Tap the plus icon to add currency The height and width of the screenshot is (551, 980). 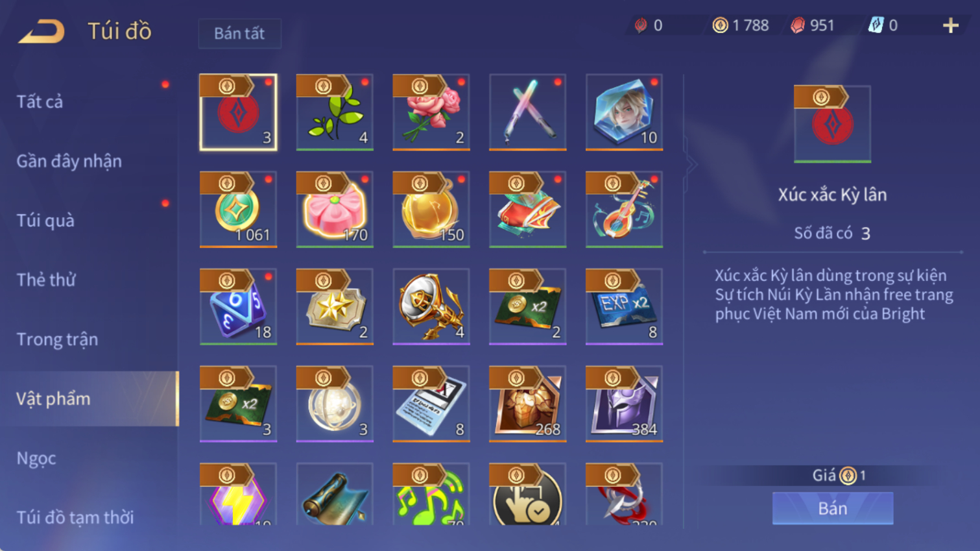[951, 25]
